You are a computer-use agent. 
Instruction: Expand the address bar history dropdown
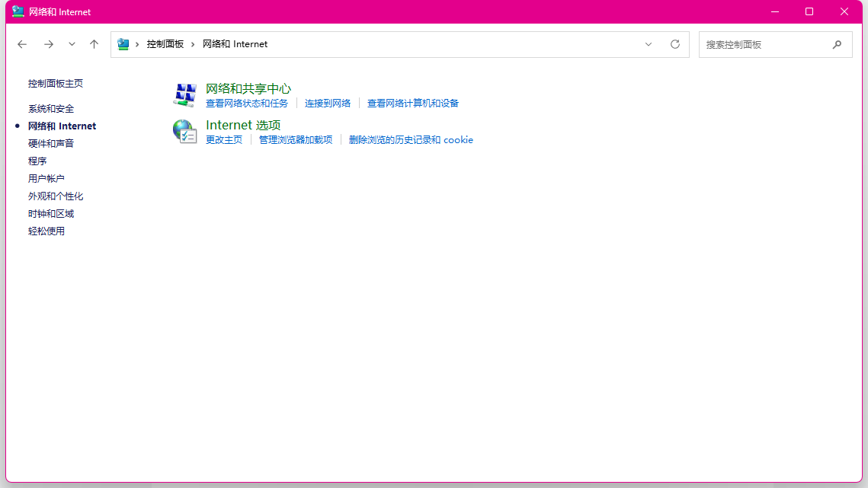click(649, 44)
